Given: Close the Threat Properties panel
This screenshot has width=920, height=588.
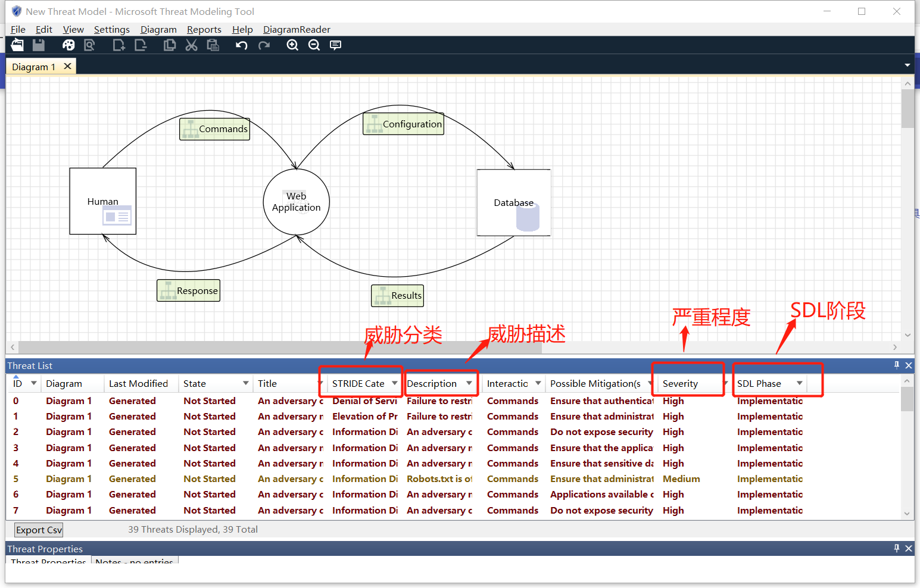Looking at the screenshot, I should [909, 549].
